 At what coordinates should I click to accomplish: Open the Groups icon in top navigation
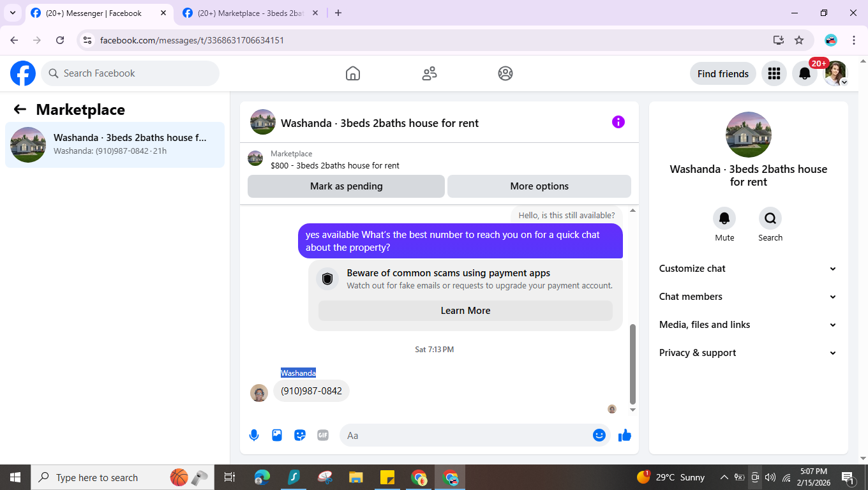[505, 73]
